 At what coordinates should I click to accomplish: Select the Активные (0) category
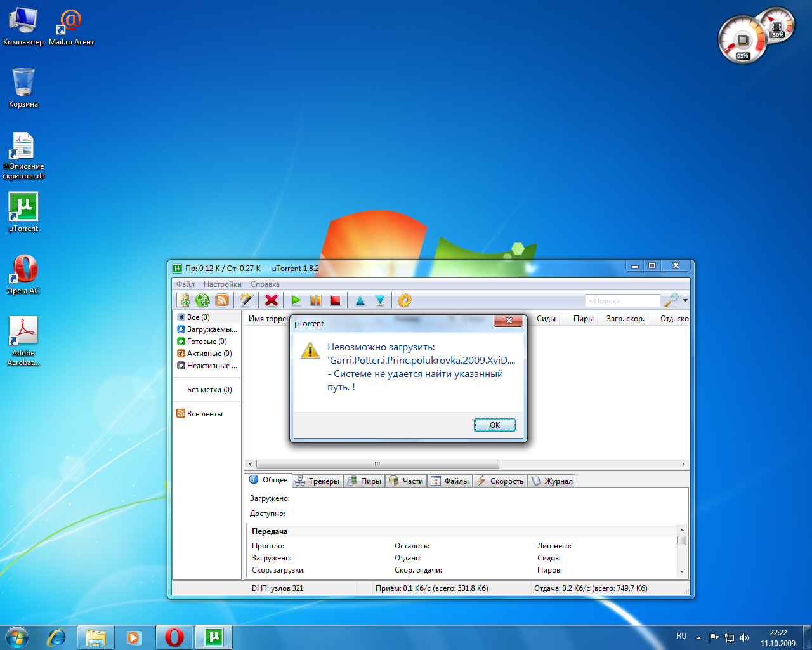(x=207, y=354)
